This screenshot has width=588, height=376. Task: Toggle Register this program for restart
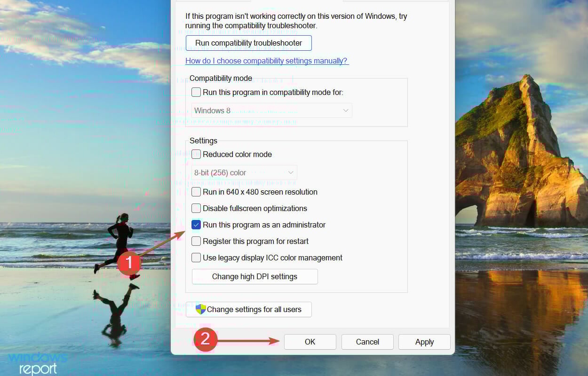click(196, 241)
